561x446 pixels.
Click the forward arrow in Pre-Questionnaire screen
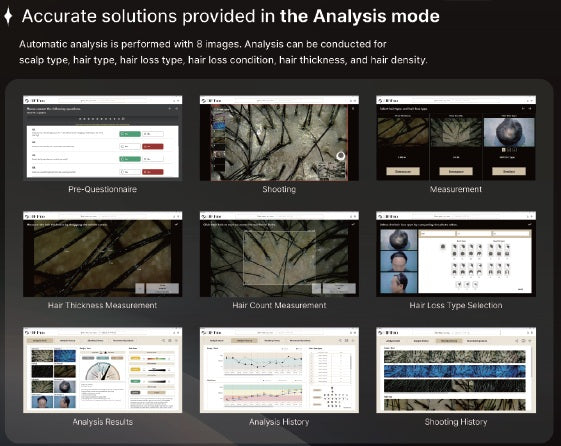(176, 108)
